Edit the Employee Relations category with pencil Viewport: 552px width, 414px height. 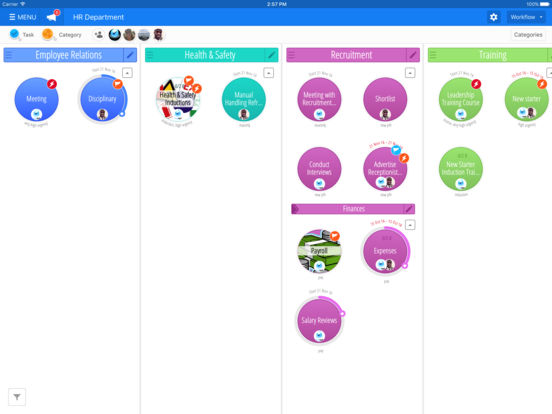tap(130, 55)
